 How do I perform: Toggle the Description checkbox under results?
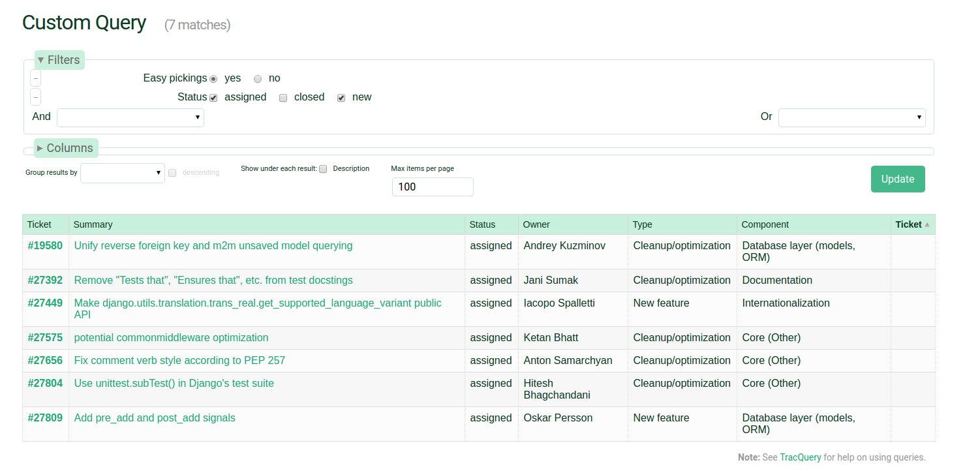click(323, 169)
